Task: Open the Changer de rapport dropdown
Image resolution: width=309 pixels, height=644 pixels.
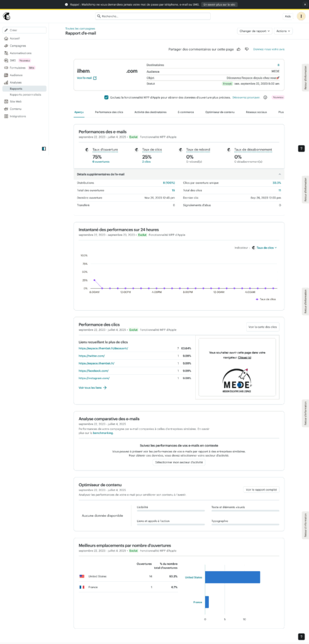Action: tap(255, 31)
